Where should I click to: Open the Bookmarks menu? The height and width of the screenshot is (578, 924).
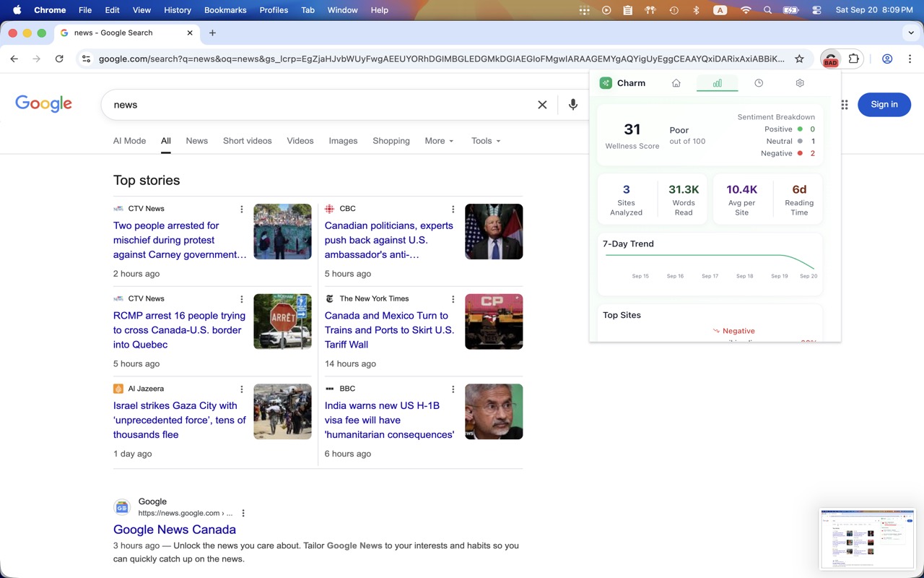[x=225, y=10]
